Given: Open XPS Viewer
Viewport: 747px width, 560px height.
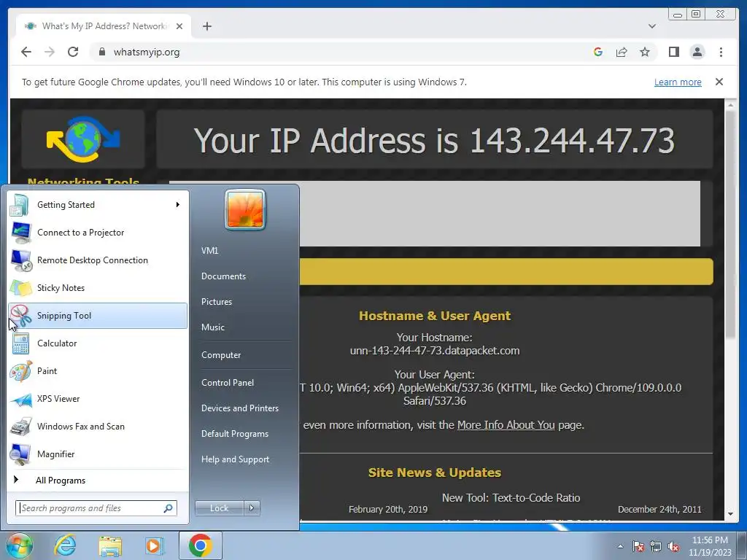Looking at the screenshot, I should 98,399.
